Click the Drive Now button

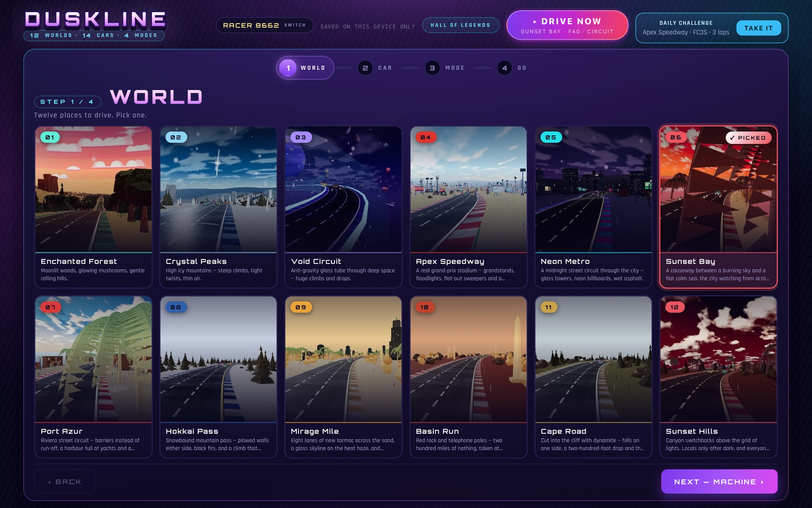[567, 25]
